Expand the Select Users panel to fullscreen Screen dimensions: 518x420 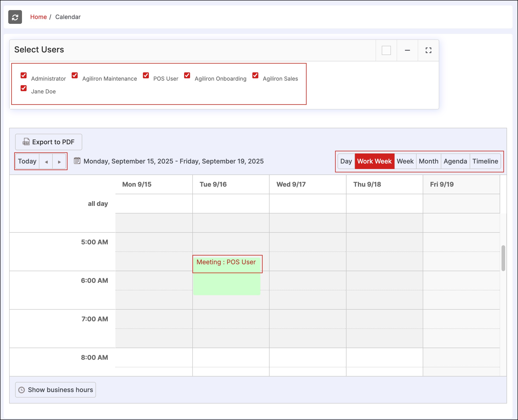[x=428, y=50]
